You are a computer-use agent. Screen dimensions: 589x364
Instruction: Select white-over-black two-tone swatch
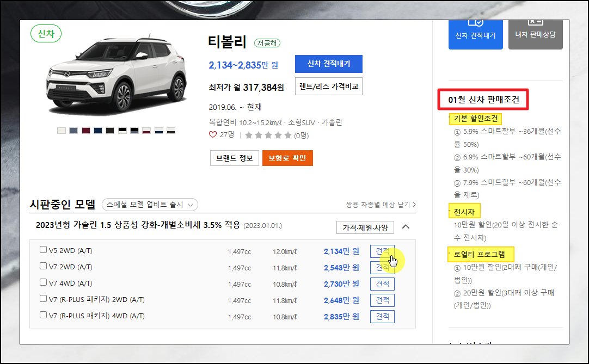171,131
